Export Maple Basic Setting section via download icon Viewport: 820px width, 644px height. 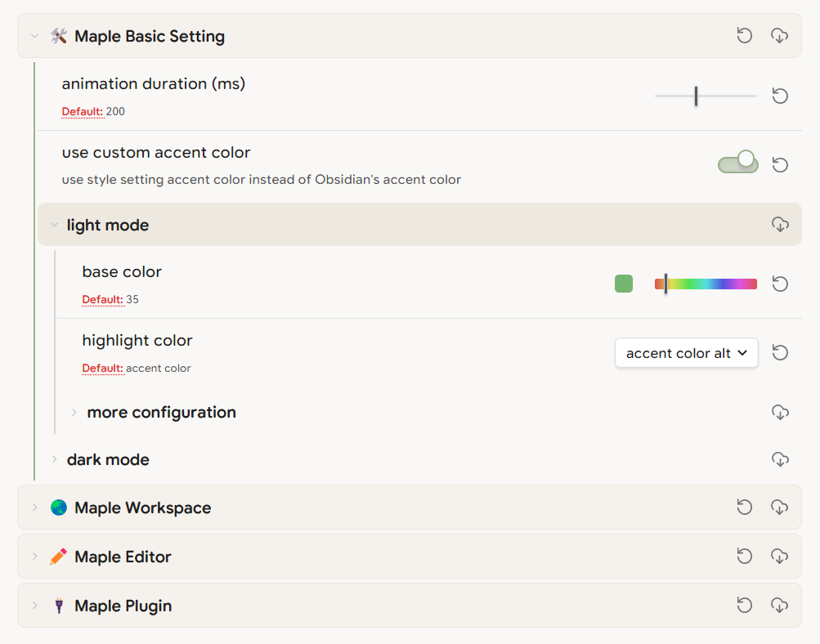pyautogui.click(x=780, y=35)
